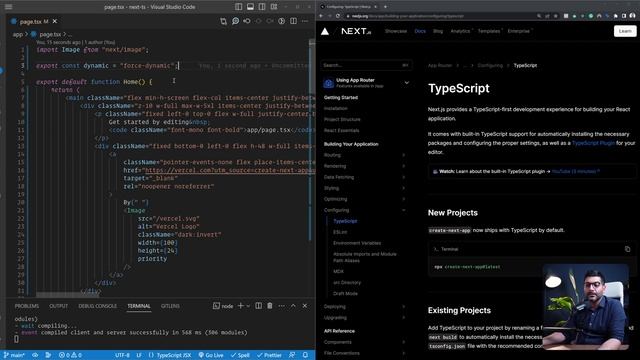The height and width of the screenshot is (360, 640).
Task: Open Blog in Next.js nav
Action: point(438,31)
